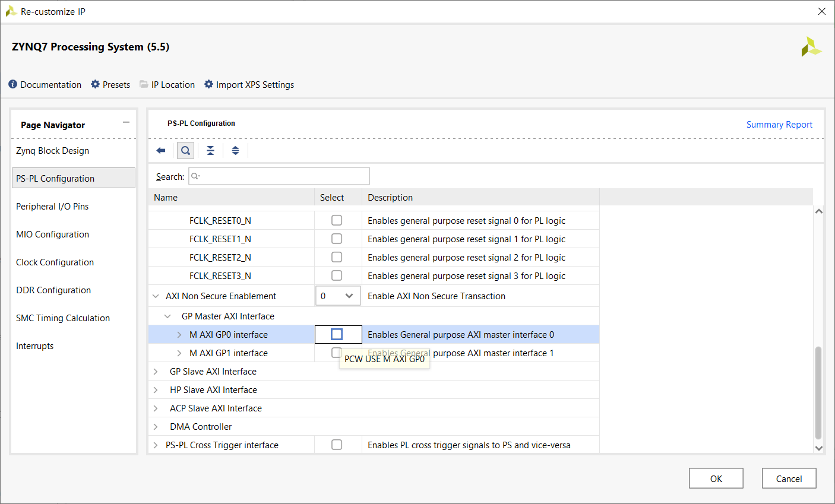Open SMC Timing Calculation page

[x=74, y=318]
